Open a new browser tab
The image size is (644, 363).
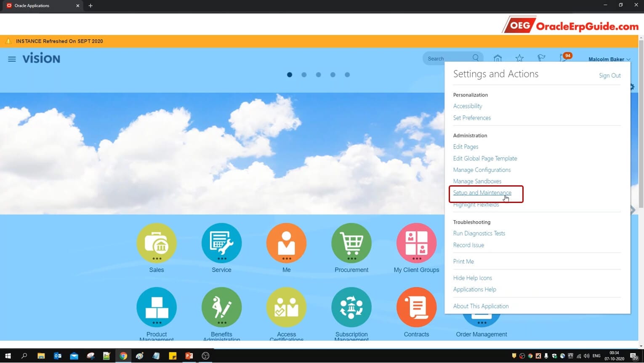(90, 6)
